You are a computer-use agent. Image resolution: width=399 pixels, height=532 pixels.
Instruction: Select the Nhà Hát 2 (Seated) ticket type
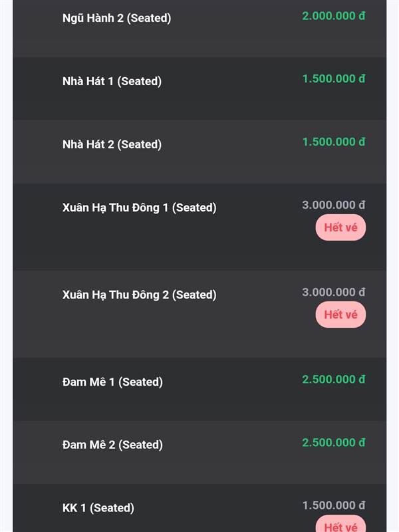click(199, 152)
